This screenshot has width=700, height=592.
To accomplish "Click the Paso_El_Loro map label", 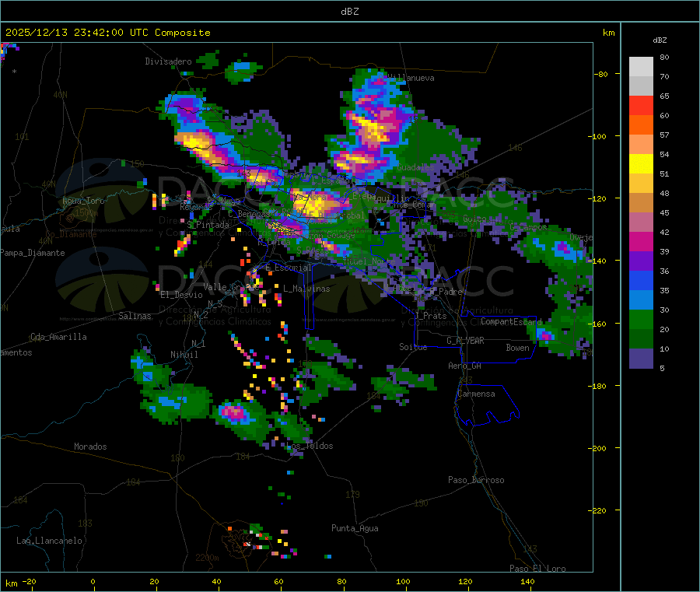I will (537, 569).
